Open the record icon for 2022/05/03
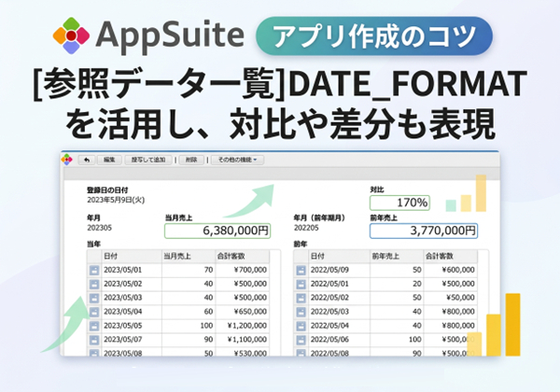The height and width of the screenshot is (392, 560). coord(301,312)
